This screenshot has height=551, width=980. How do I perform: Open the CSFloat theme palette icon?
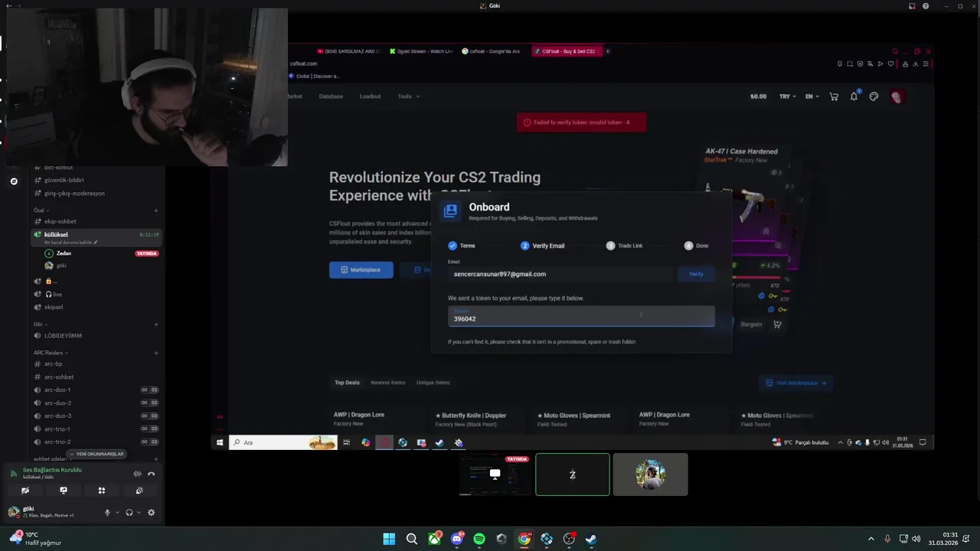874,96
